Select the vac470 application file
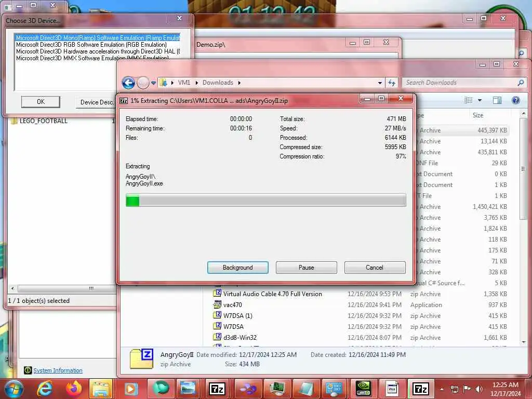This screenshot has height=399, width=532. [232, 304]
